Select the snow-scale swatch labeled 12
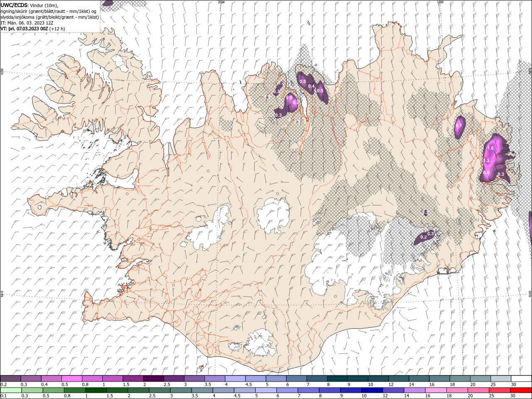 [399, 379]
